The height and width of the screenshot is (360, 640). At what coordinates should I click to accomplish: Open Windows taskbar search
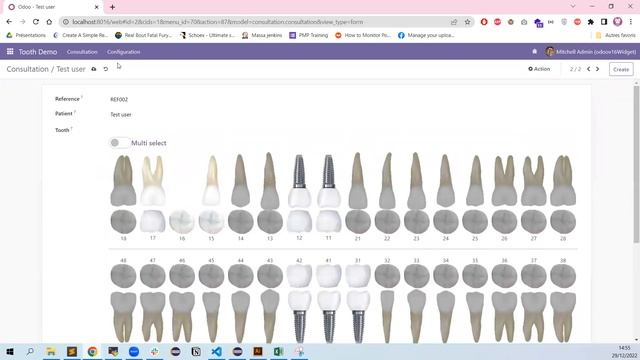[x=30, y=351]
